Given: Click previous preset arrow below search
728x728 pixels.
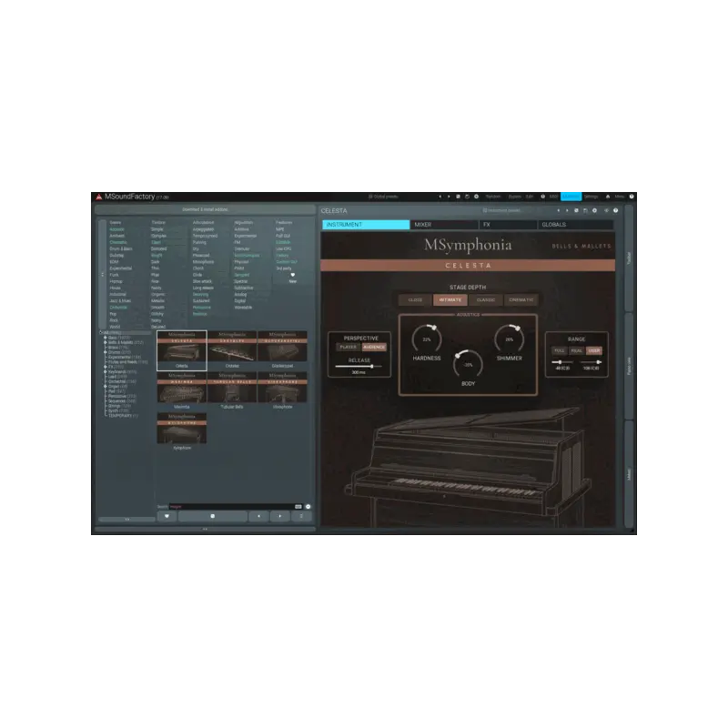Looking at the screenshot, I should coord(258,516).
